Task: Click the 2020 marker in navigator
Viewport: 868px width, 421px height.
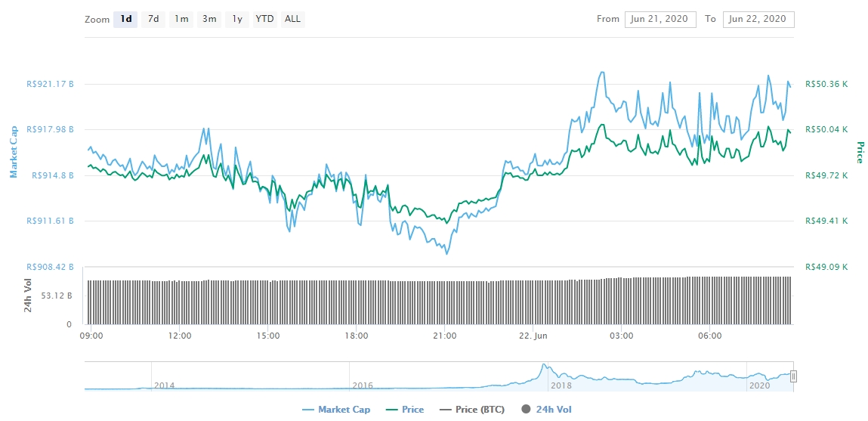Action: click(758, 385)
